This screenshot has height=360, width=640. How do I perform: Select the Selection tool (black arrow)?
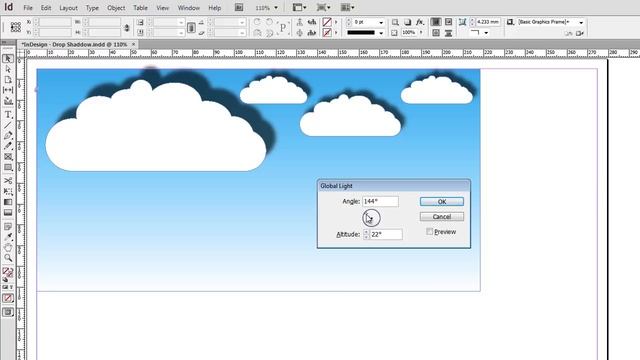pos(8,59)
